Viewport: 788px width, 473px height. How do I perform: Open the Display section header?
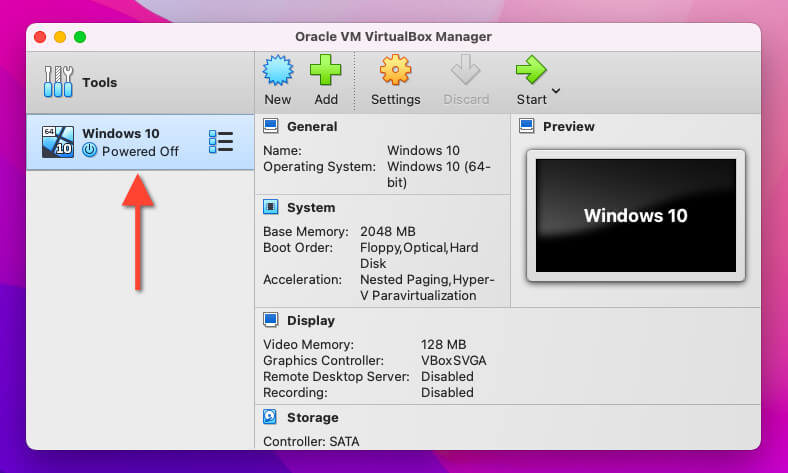point(311,321)
